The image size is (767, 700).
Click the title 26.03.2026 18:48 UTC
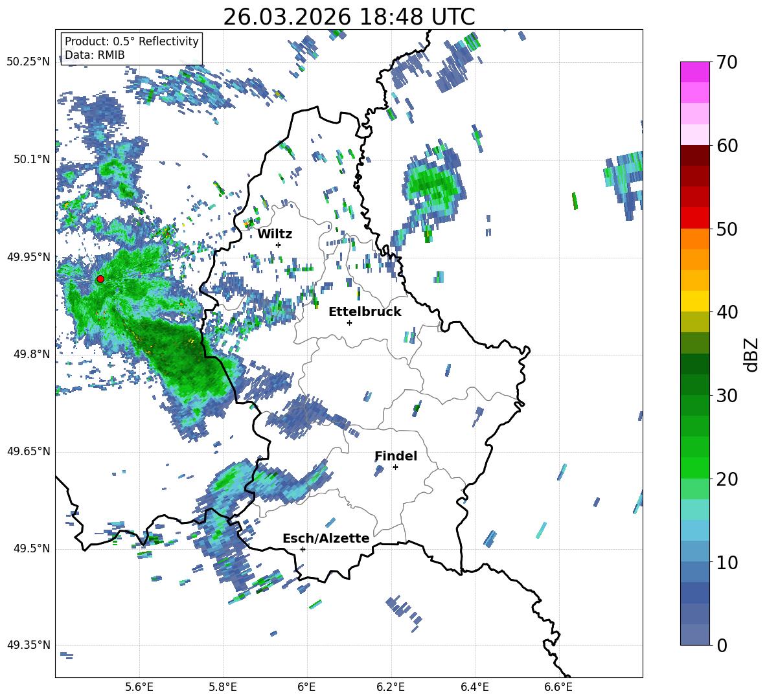(349, 17)
